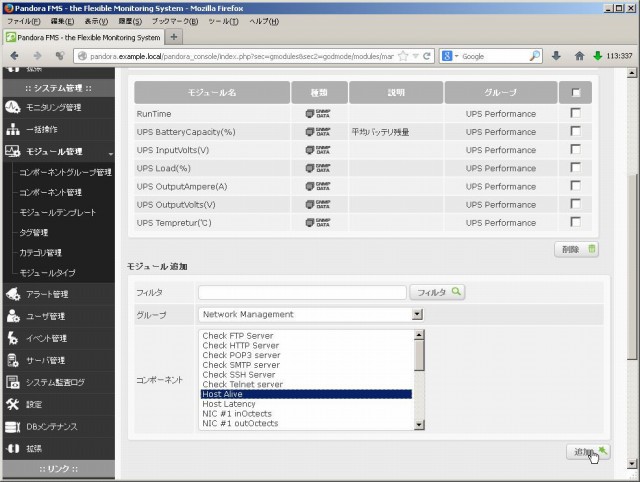
Task: Click the SNMP data icon in UPS BatteryCapacity row
Action: [318, 132]
